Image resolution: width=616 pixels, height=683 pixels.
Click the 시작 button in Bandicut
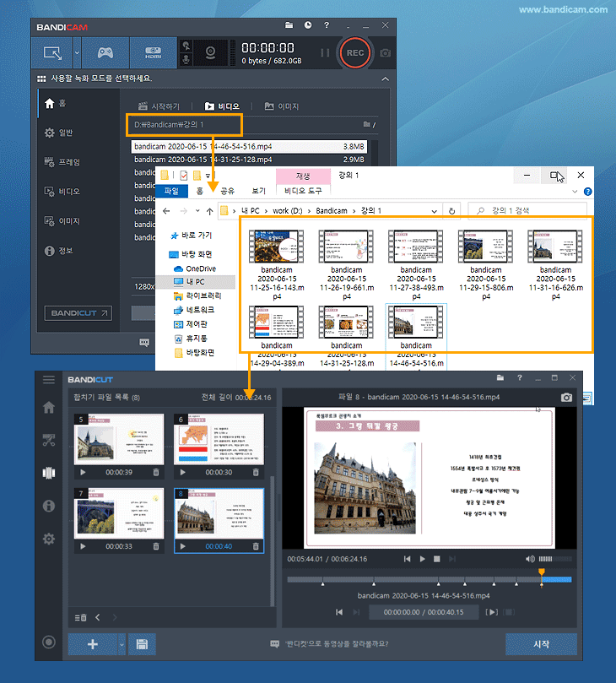541,644
